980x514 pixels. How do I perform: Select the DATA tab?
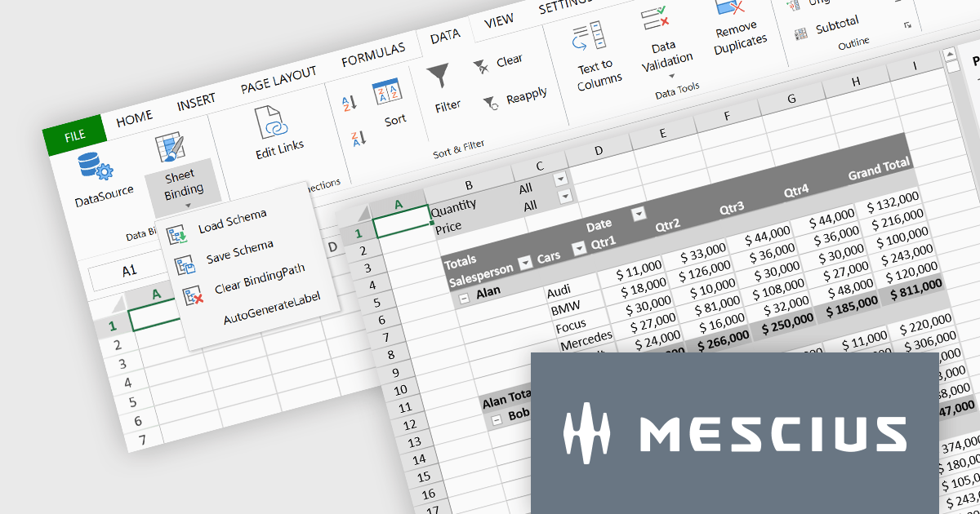[445, 35]
